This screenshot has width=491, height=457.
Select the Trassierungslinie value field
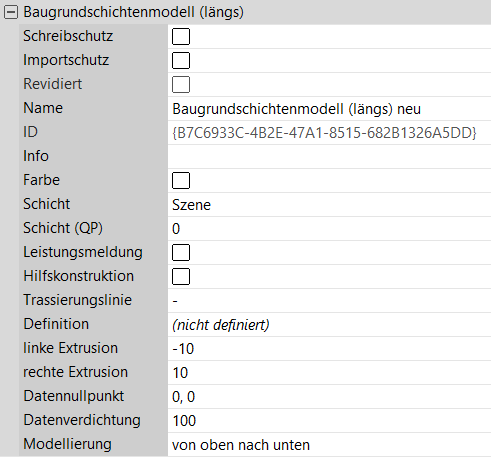(x=329, y=301)
